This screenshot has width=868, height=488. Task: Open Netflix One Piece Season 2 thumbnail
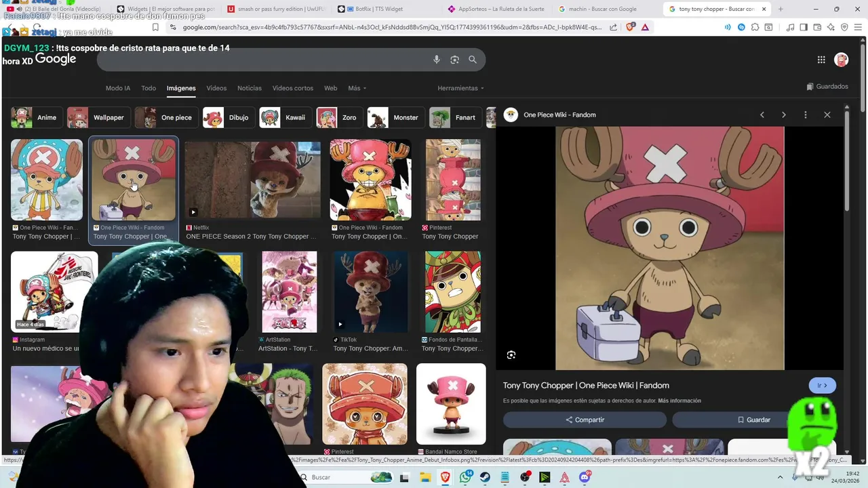click(252, 180)
